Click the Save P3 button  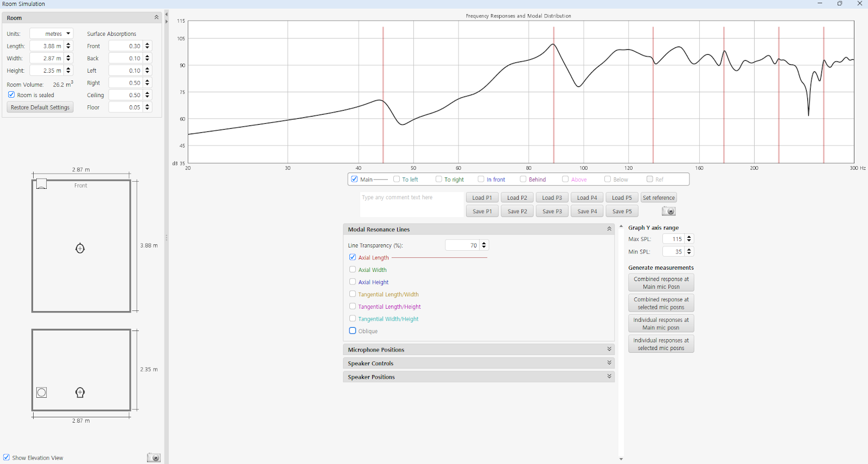(552, 211)
